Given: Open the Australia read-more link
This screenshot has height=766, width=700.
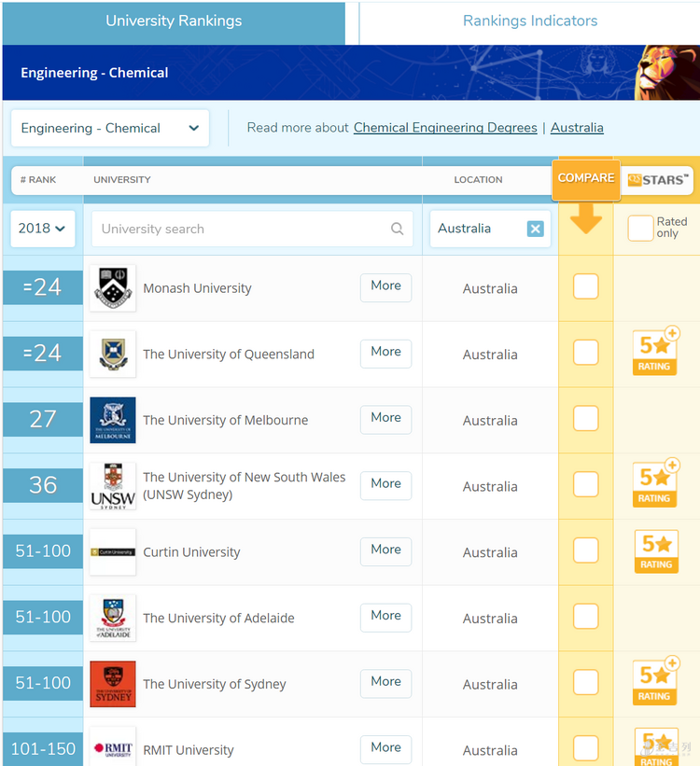Looking at the screenshot, I should pos(577,128).
